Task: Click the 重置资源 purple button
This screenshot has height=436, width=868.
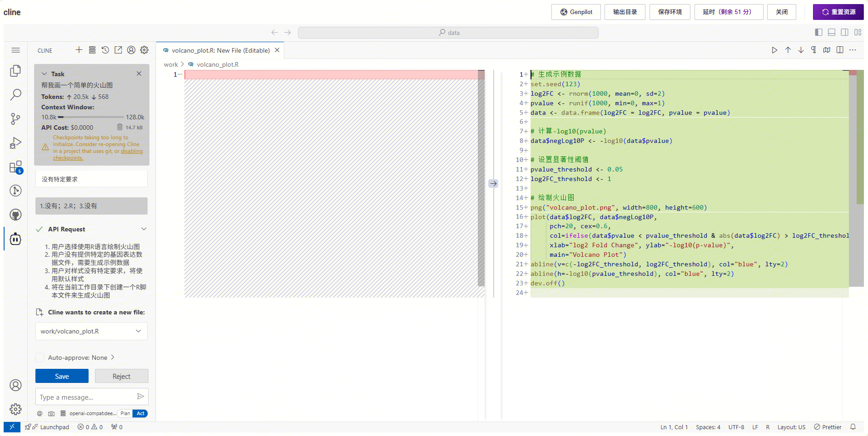Action: 838,12
